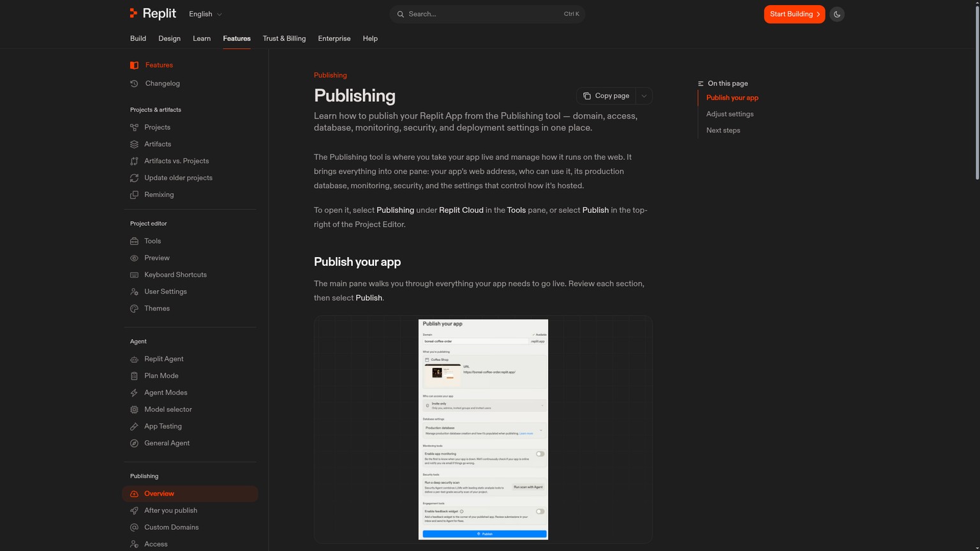Screen dimensions: 980x551
Task: Open the Design tab
Action: 170,38
